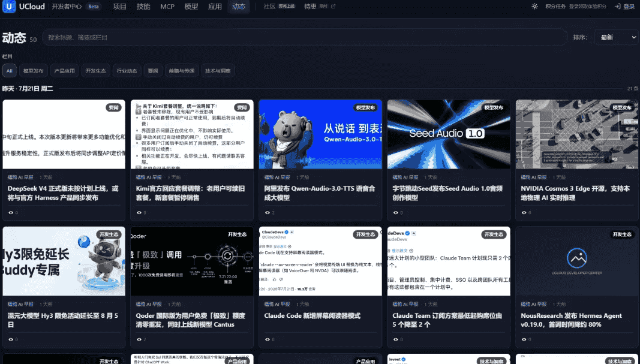
Task: Open the 应用 nav menu
Action: tap(215, 7)
